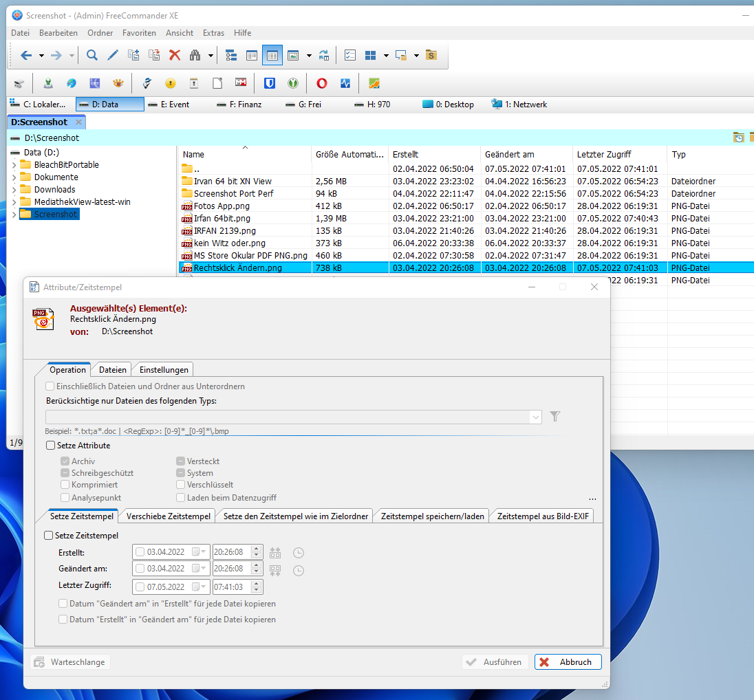Expand the MediathekView-latest-win folder node
The width and height of the screenshot is (754, 700).
click(14, 202)
